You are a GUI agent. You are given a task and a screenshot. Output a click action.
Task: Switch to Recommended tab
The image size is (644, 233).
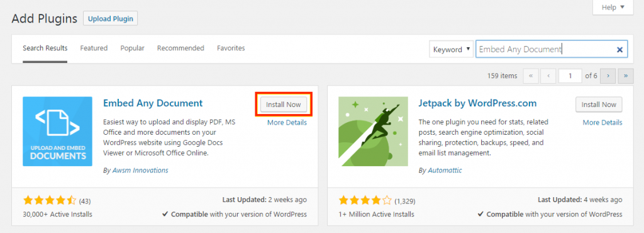(x=180, y=48)
